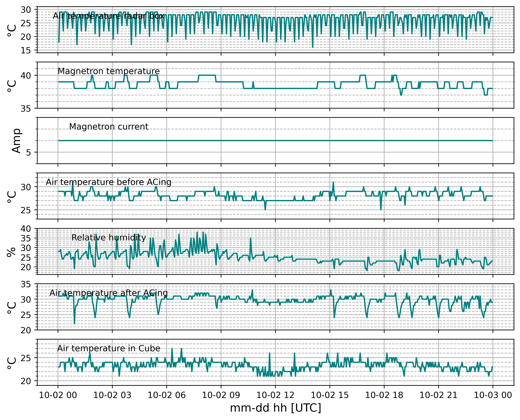Click the 'Magnetron temperature' panel label
The height and width of the screenshot is (420, 520).
[x=109, y=71]
